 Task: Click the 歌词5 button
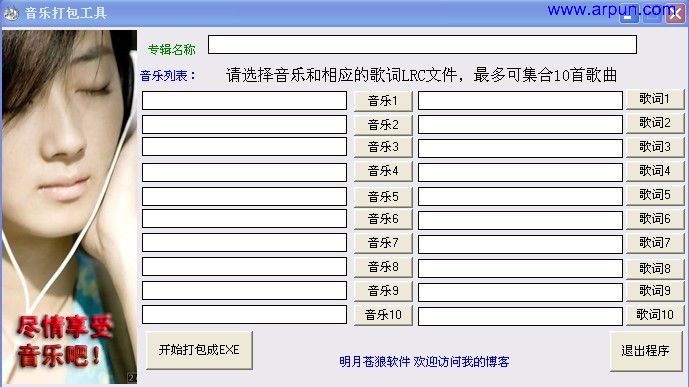655,195
